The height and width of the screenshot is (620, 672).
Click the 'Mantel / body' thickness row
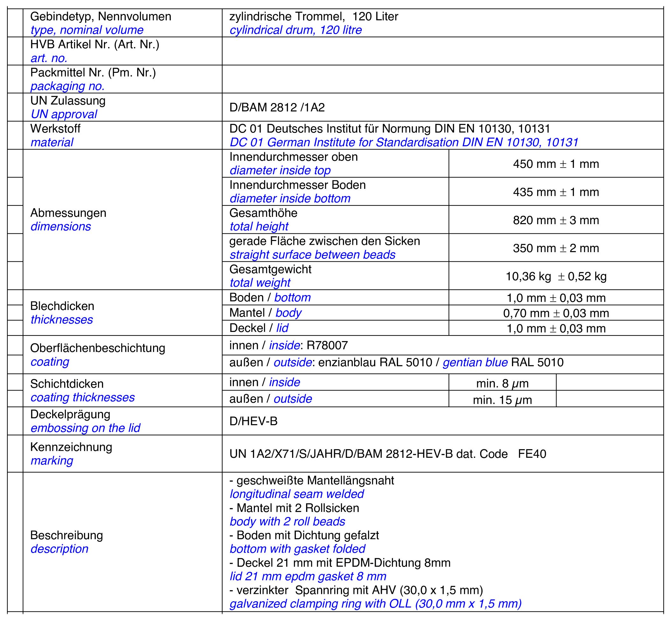[265, 313]
